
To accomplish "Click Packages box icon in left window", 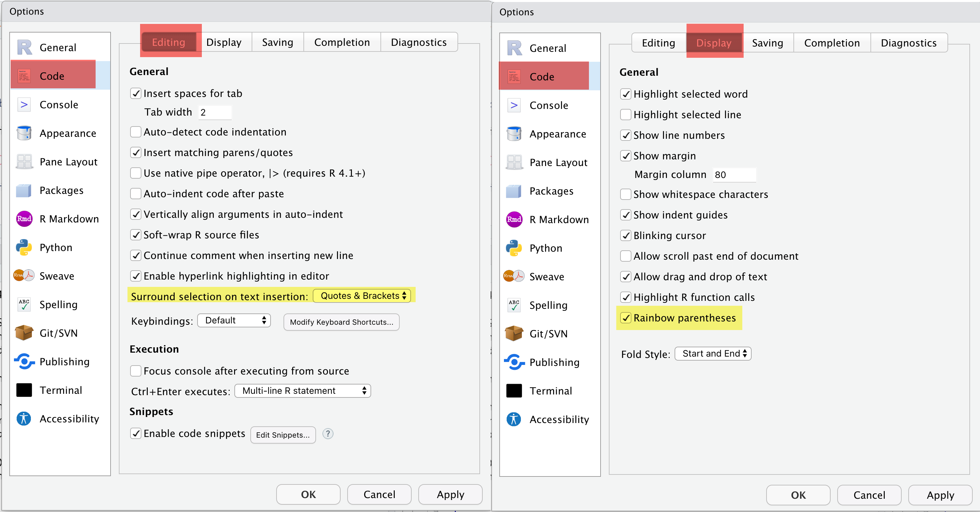I will pyautogui.click(x=24, y=190).
